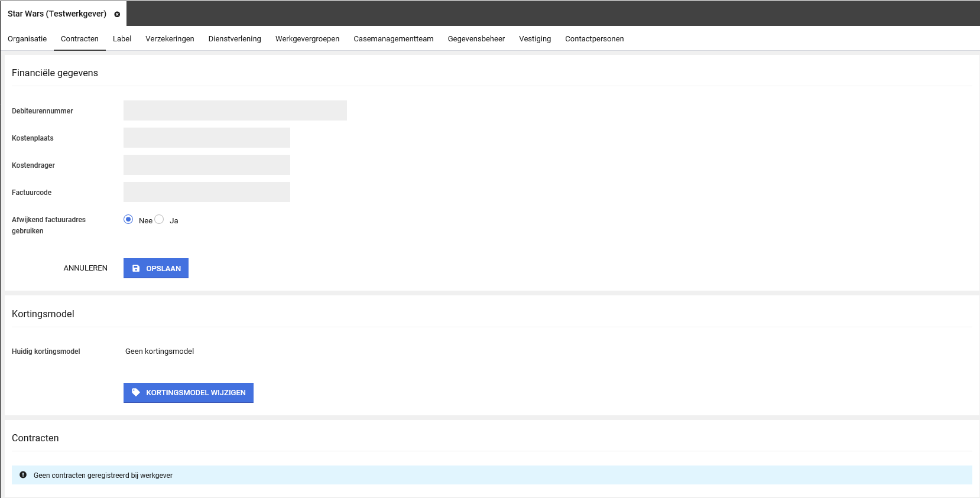The width and height of the screenshot is (980, 498).
Task: Switch to Werkgevergroepen tab
Action: [307, 39]
